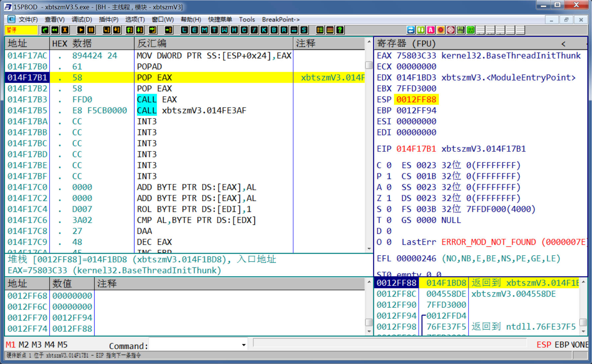Open the Memory map (M) window icon

205,30
